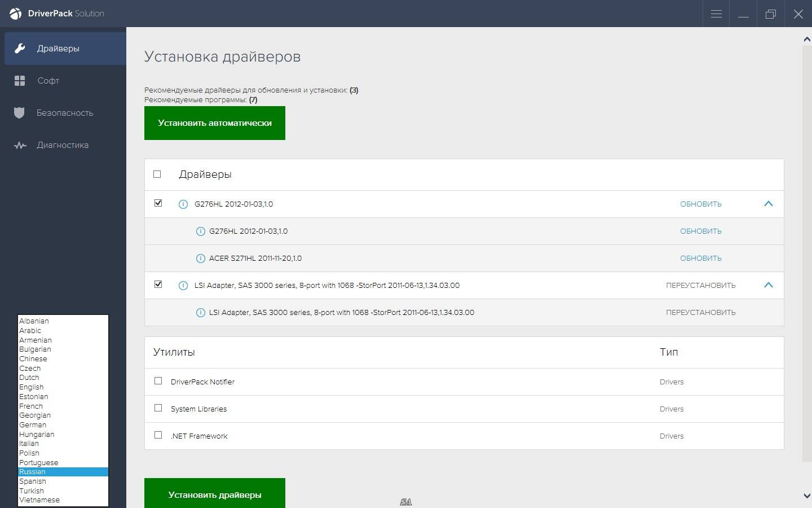Uncheck the LSI Adapter driver checkbox
The width and height of the screenshot is (812, 508).
pyautogui.click(x=158, y=284)
